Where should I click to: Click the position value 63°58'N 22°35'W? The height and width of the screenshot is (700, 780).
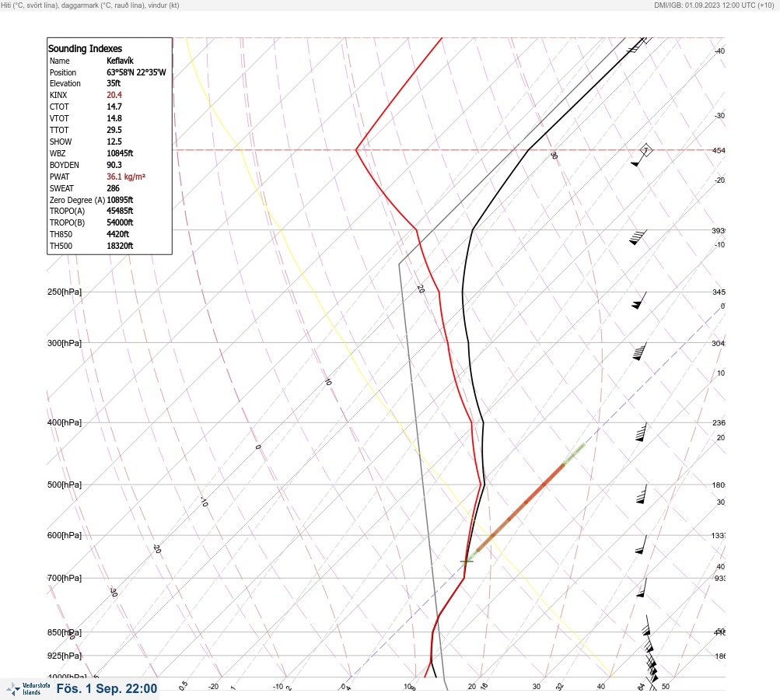click(136, 72)
